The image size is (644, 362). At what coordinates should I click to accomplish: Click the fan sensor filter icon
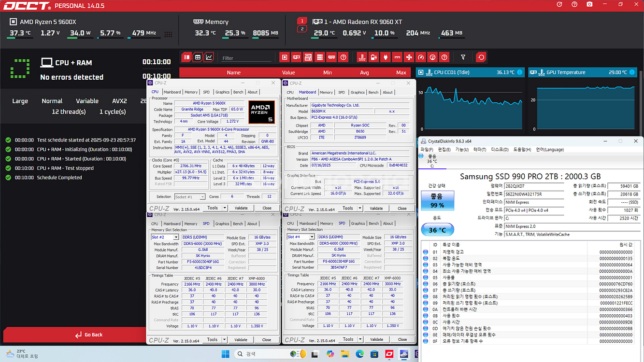click(409, 57)
